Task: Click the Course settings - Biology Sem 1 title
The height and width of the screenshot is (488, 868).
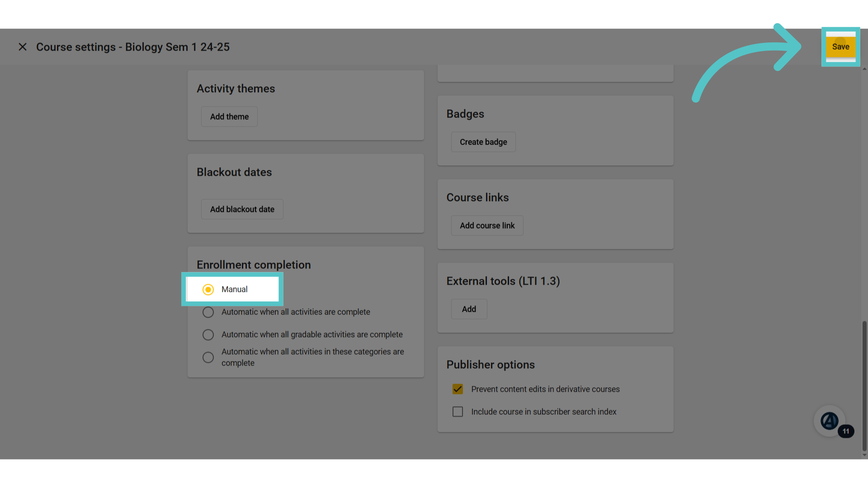Action: pos(133,47)
